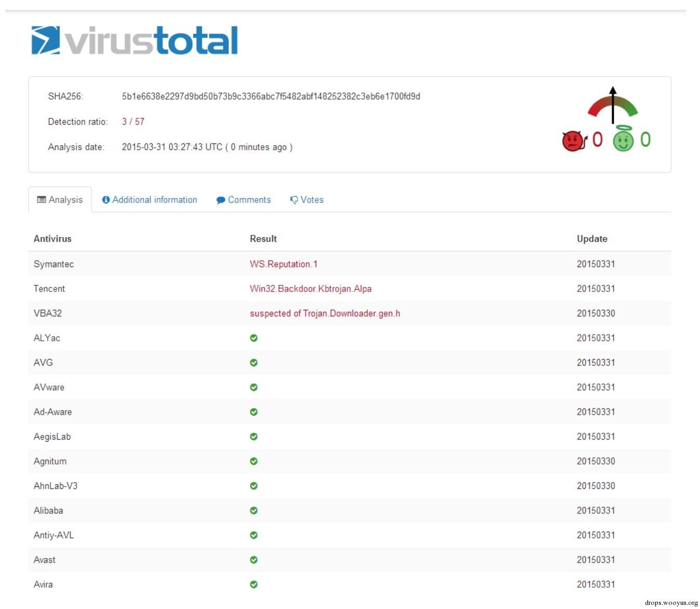Click the 3 / 57 detection ratio
700x609 pixels.
pos(133,122)
